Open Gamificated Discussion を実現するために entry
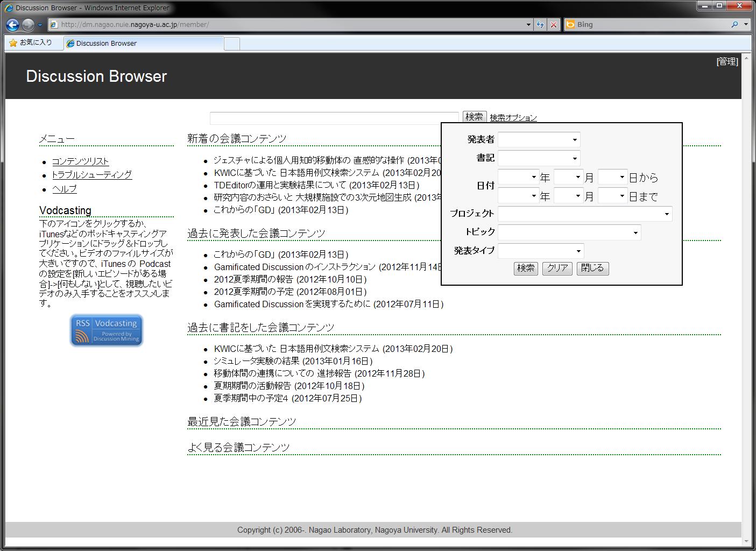756x551 pixels. [328, 304]
